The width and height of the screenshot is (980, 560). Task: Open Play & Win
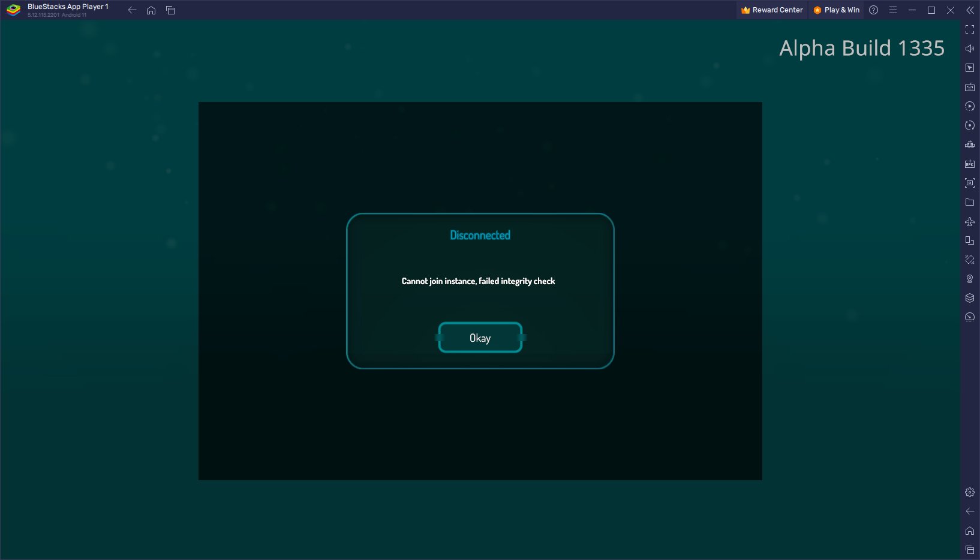pyautogui.click(x=836, y=10)
